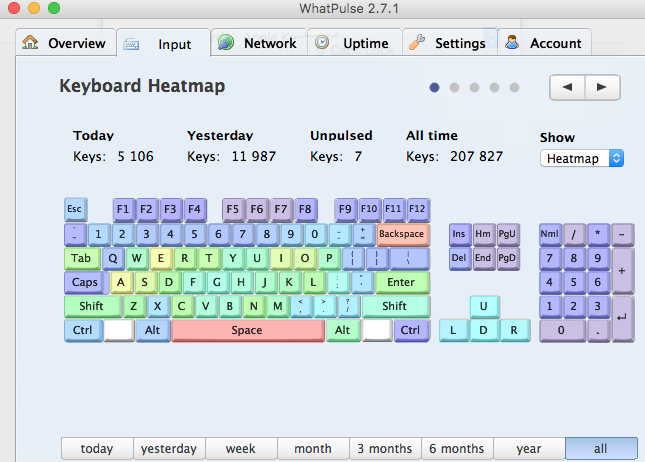Select the fifth page indicator dot
645x462 pixels.
[514, 87]
